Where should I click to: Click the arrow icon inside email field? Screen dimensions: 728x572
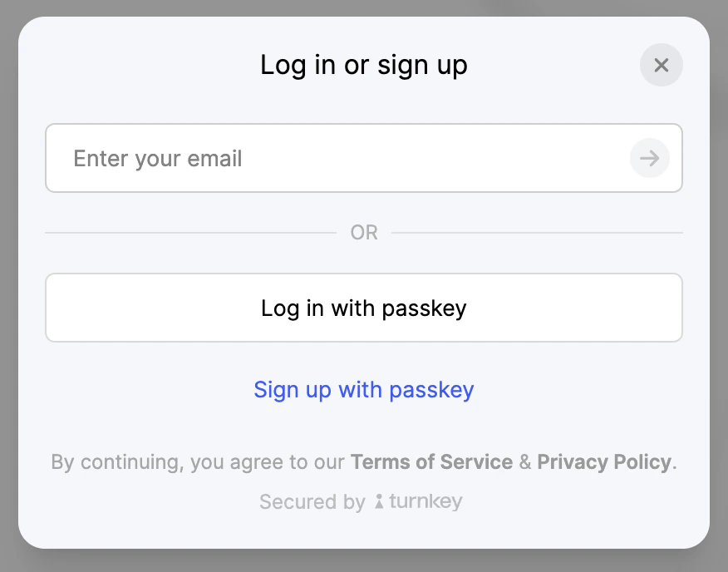pyautogui.click(x=650, y=158)
